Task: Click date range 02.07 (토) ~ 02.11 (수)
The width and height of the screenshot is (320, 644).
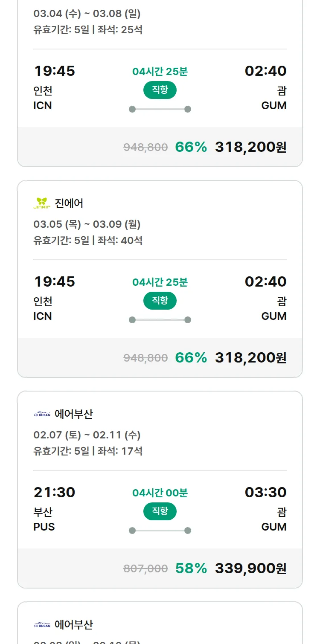Action: tap(87, 435)
